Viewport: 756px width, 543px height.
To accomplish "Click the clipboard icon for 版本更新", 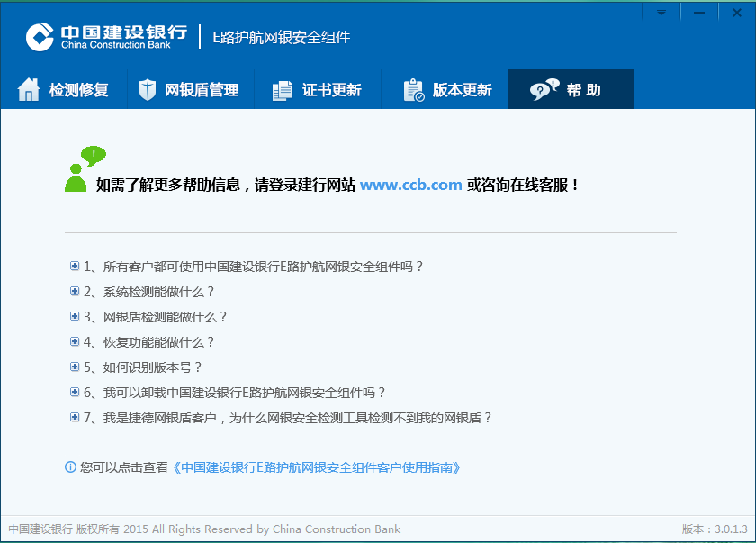I will [414, 90].
